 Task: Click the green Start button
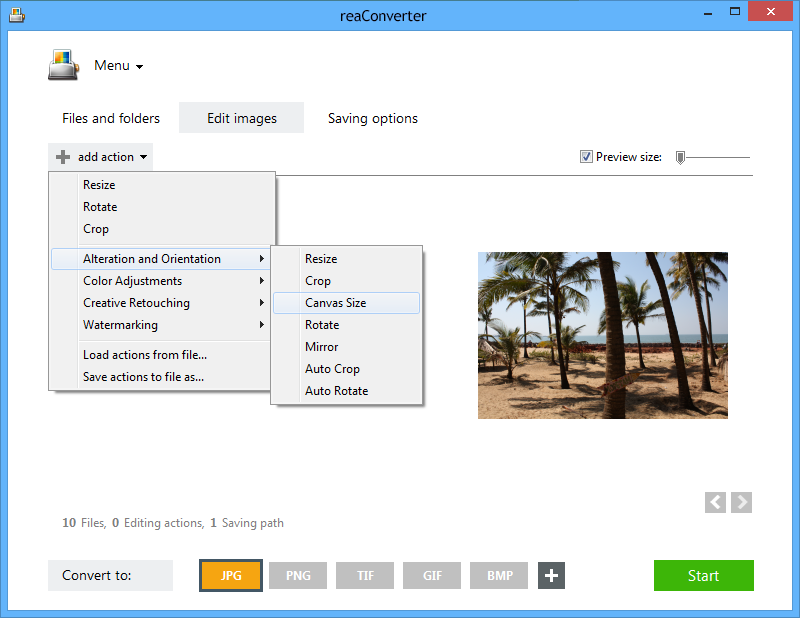pos(704,576)
